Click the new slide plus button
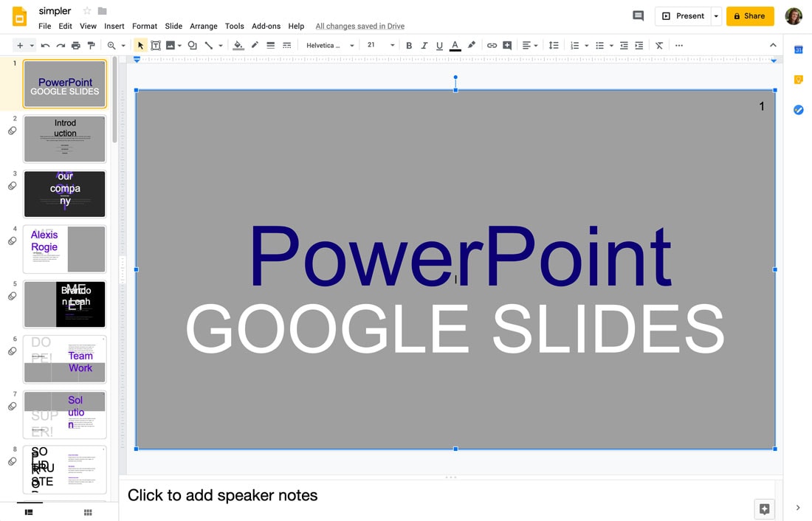The height and width of the screenshot is (521, 812). (20, 46)
